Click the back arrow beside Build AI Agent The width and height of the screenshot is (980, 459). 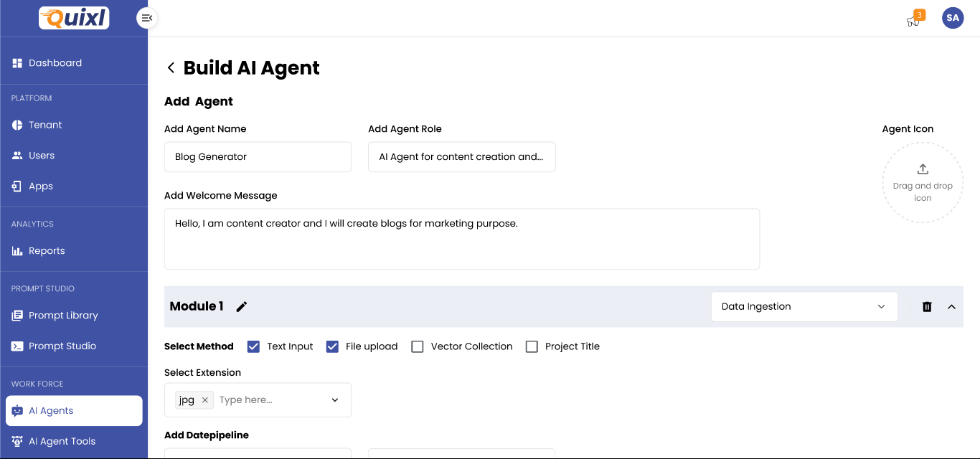[171, 67]
